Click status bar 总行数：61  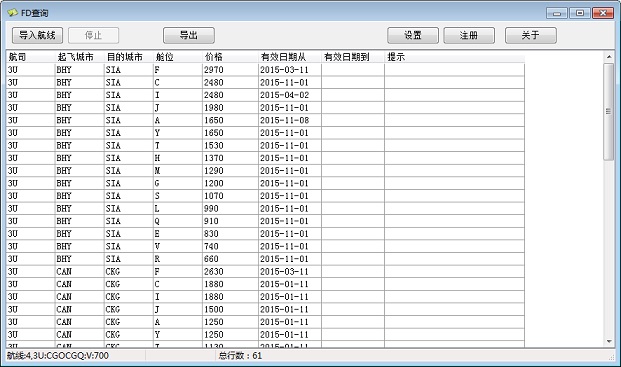(x=240, y=356)
